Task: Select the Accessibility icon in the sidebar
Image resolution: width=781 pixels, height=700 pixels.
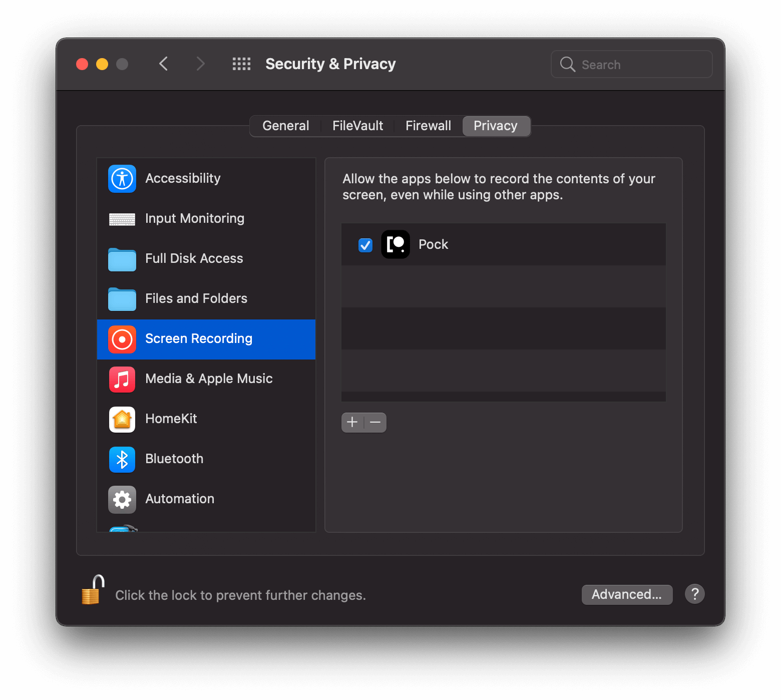Action: coord(122,179)
